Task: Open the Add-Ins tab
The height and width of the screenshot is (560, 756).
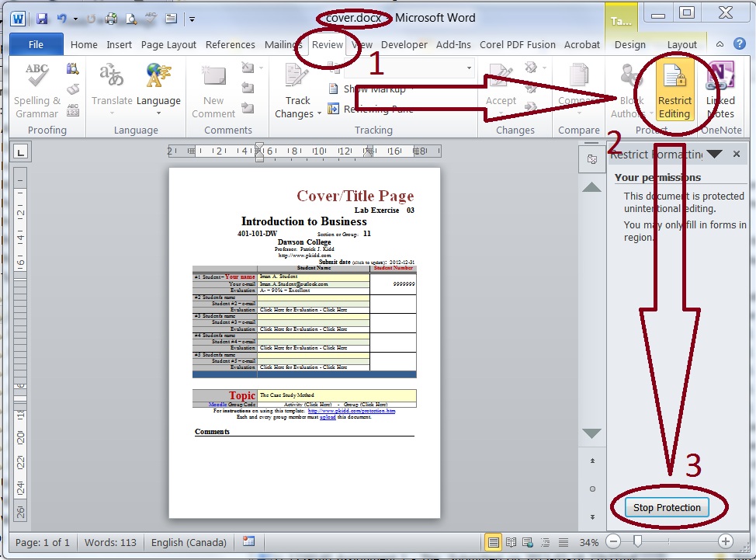Action: coord(453,44)
